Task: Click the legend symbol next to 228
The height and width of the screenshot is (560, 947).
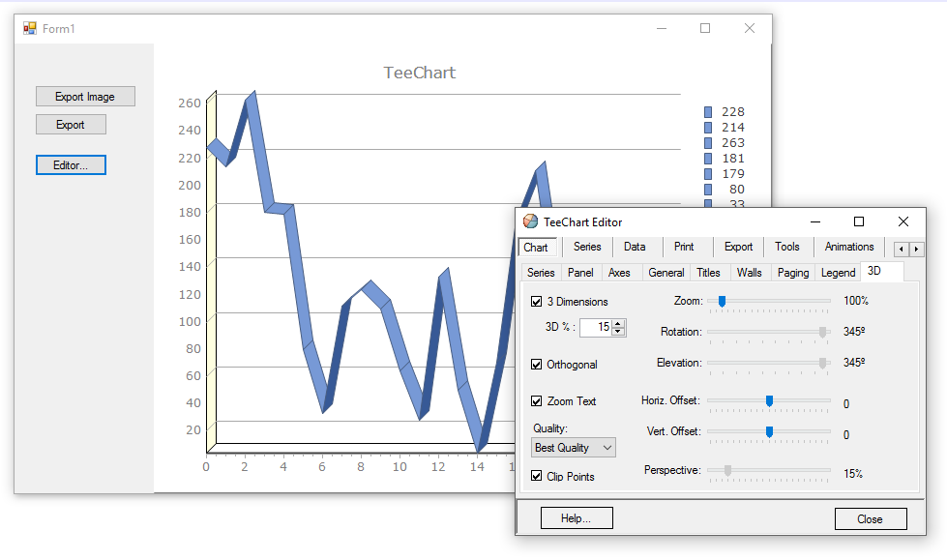Action: [x=708, y=112]
